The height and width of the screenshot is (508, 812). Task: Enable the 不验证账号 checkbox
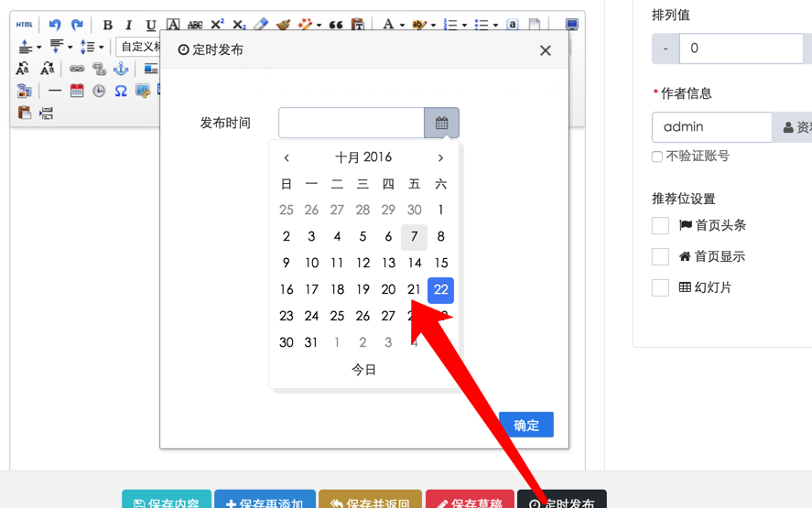tap(657, 157)
